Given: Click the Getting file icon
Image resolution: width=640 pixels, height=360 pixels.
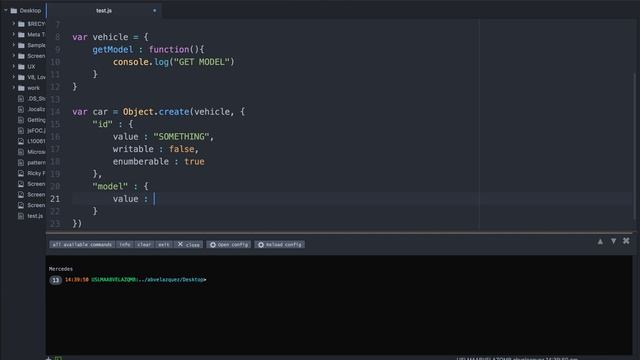Looking at the screenshot, I should tap(21, 120).
